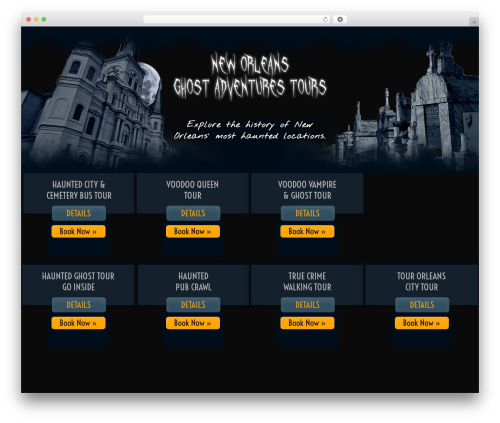
Task: Click 'True Crime Walking Tour' heading
Action: point(307,281)
